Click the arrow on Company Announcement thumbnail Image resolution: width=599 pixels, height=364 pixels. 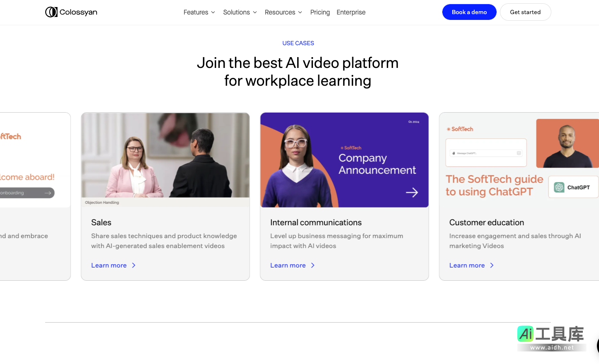[x=412, y=192]
